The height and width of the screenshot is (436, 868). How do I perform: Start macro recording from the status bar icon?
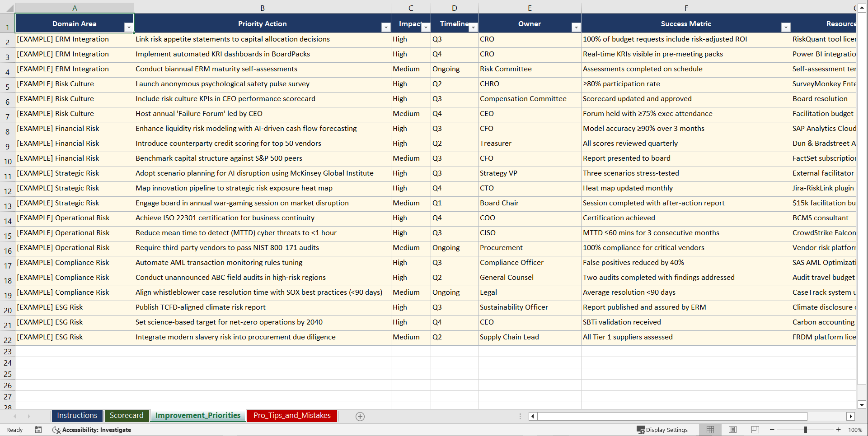point(38,430)
